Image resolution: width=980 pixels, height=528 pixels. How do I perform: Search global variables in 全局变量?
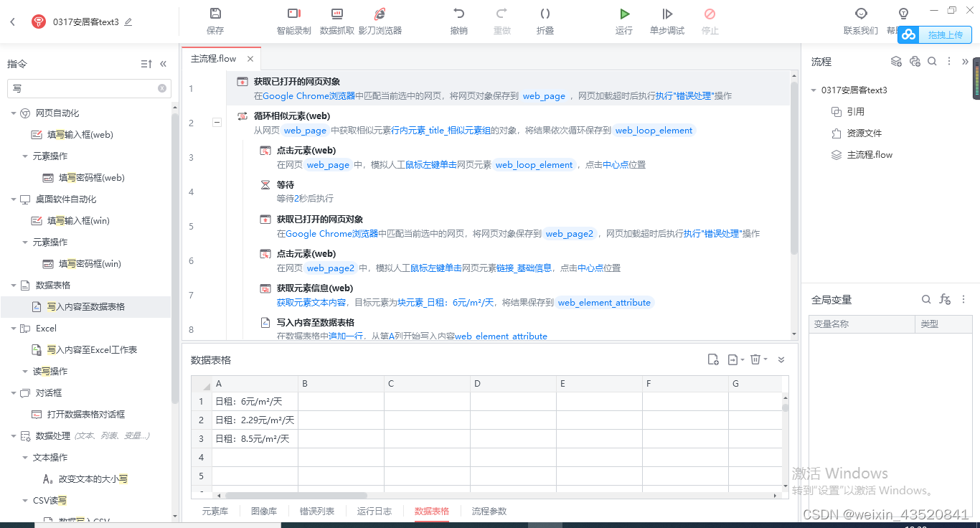pyautogui.click(x=926, y=299)
